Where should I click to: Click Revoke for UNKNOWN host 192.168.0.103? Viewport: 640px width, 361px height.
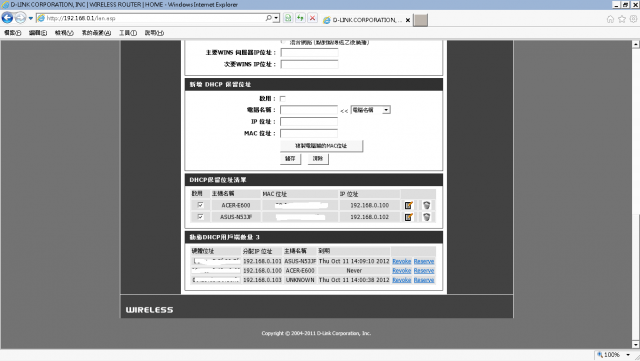click(402, 280)
